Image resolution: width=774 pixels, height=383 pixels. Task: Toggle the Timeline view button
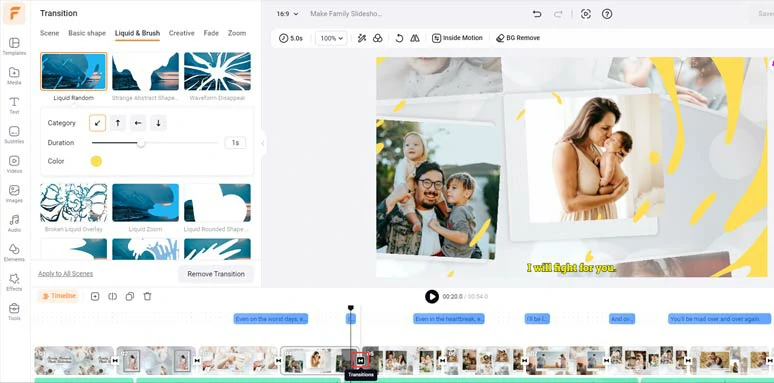click(x=59, y=296)
